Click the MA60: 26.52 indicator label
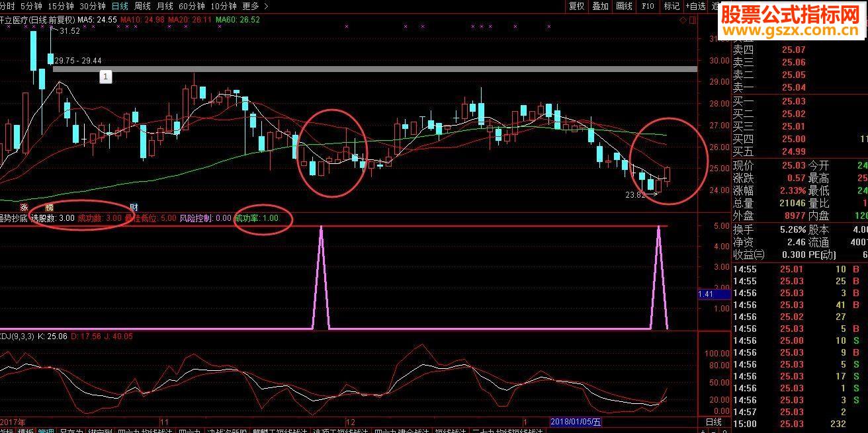Screen dimensions: 868x433 tap(238, 20)
